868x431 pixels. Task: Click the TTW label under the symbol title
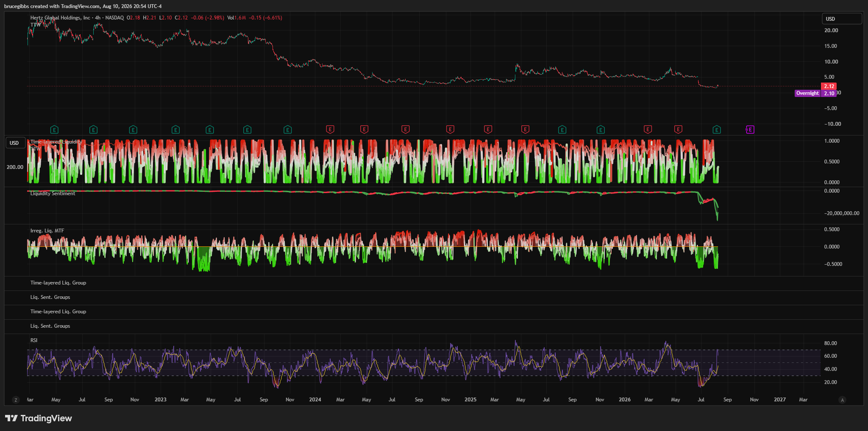coord(36,25)
